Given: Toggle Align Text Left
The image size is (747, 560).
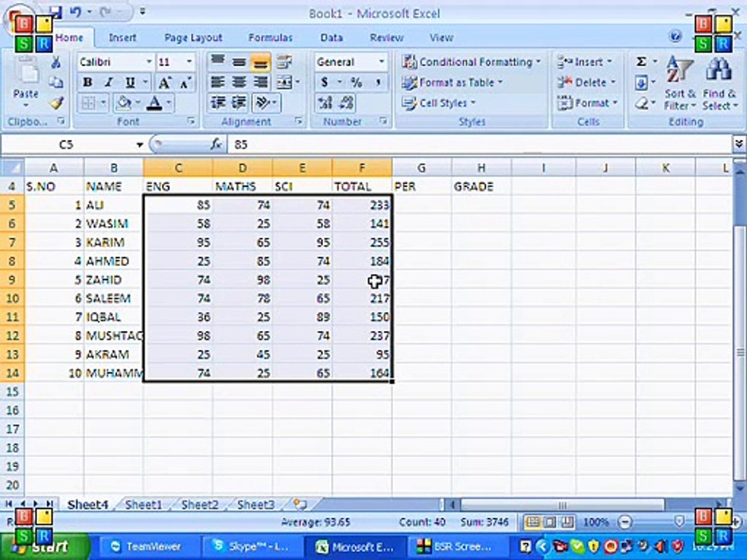Looking at the screenshot, I should tap(218, 82).
